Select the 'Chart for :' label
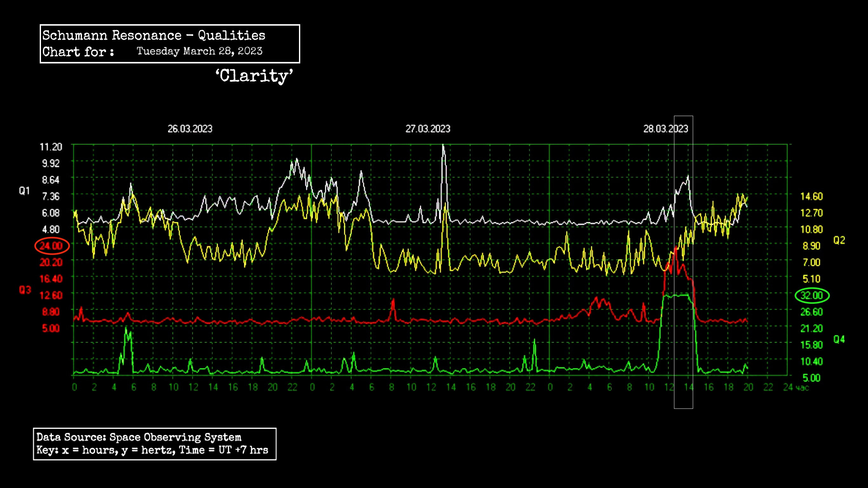868x488 pixels. pyautogui.click(x=78, y=52)
